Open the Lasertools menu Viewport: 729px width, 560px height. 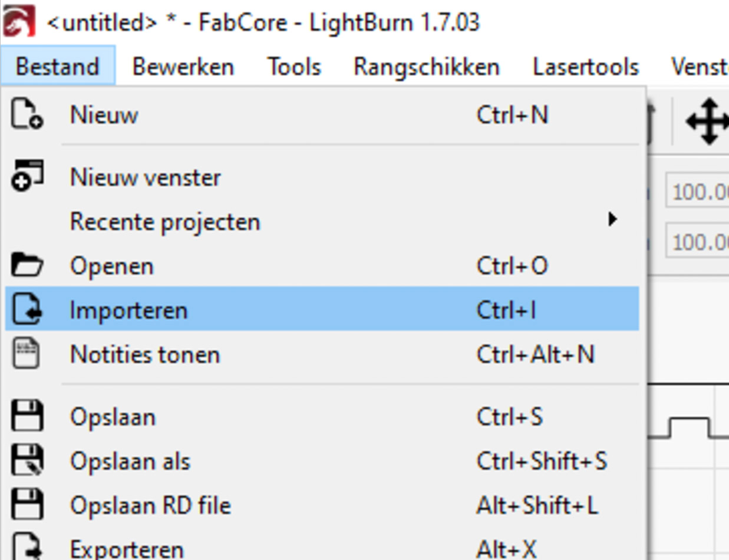pos(586,67)
